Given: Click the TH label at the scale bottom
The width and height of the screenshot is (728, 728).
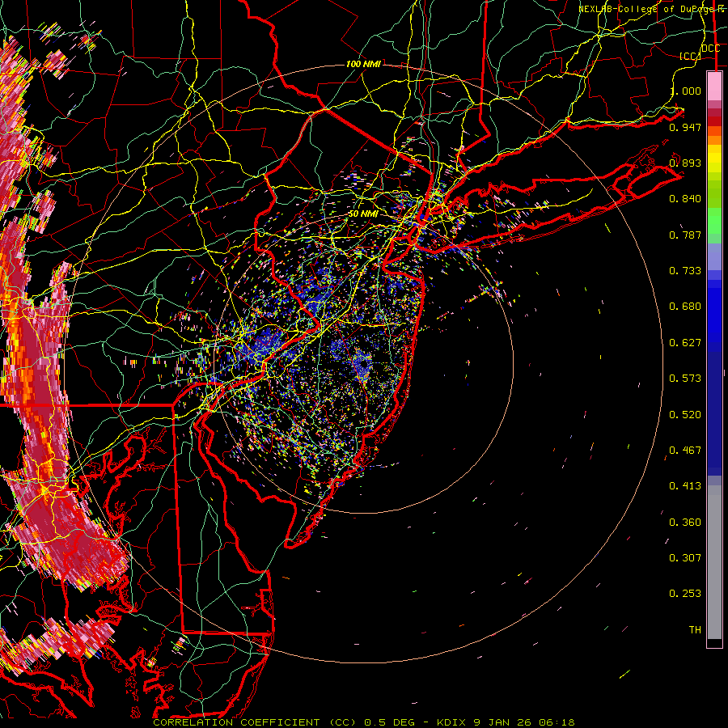Looking at the screenshot, I should 695,630.
